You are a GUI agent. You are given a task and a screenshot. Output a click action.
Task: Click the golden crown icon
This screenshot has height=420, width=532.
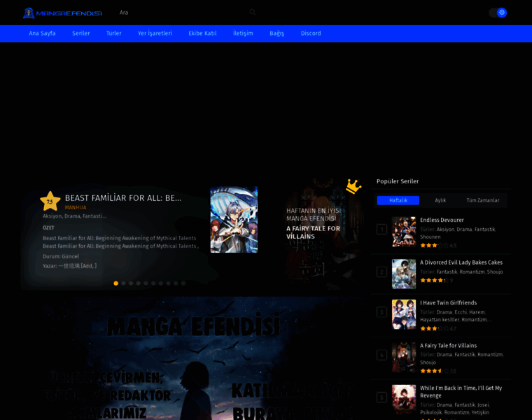click(x=353, y=186)
